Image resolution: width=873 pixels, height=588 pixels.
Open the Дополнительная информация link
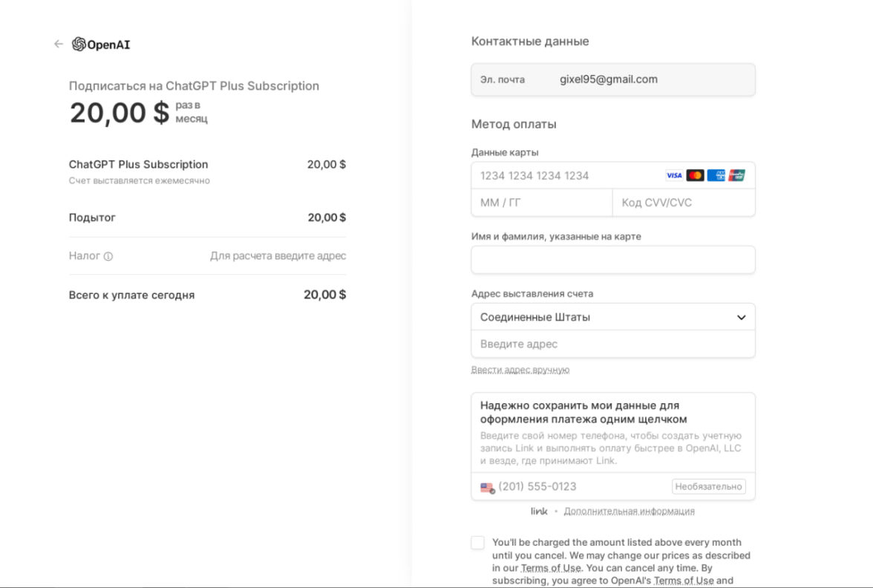click(629, 512)
